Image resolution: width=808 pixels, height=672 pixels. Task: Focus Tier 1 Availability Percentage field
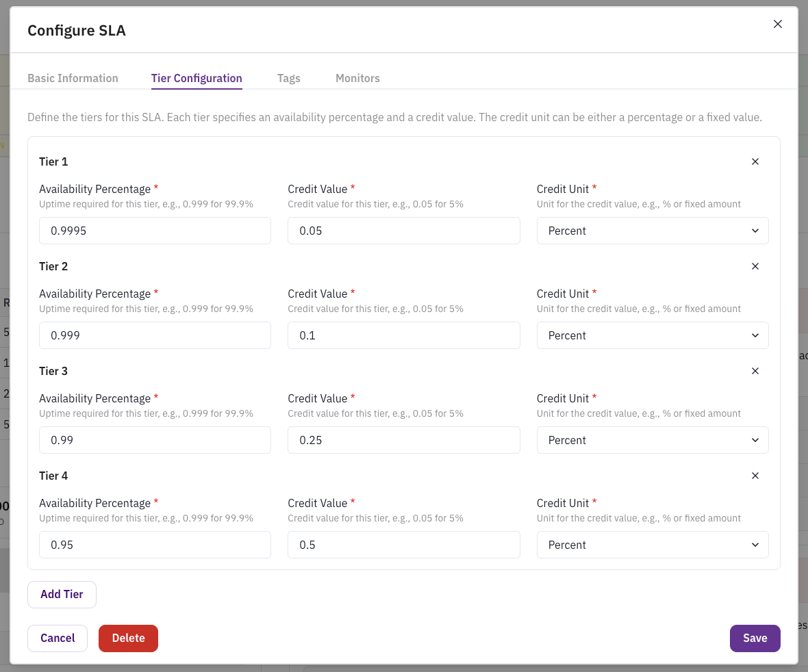pos(155,231)
